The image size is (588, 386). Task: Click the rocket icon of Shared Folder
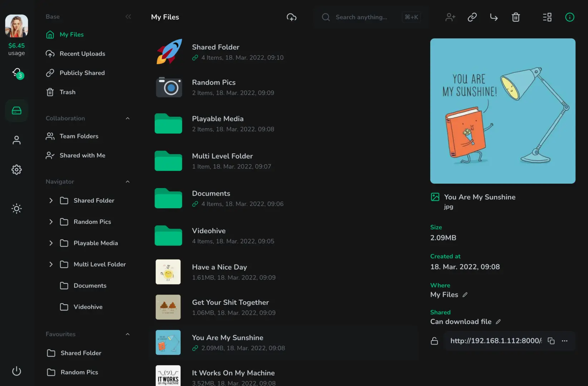pos(169,52)
